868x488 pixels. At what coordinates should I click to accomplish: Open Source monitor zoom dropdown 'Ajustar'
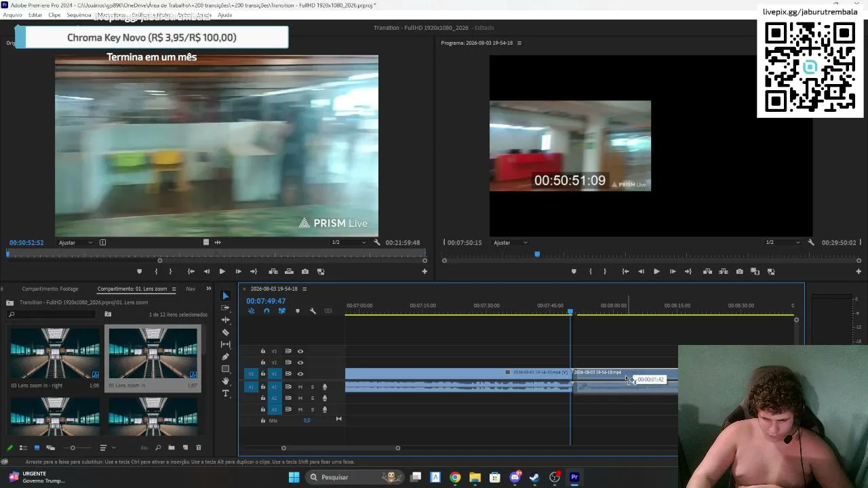tap(75, 243)
